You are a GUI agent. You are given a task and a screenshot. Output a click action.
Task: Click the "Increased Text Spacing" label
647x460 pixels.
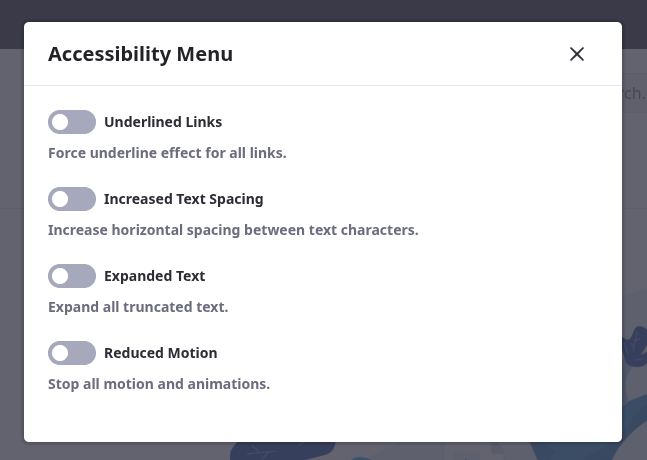[183, 199]
